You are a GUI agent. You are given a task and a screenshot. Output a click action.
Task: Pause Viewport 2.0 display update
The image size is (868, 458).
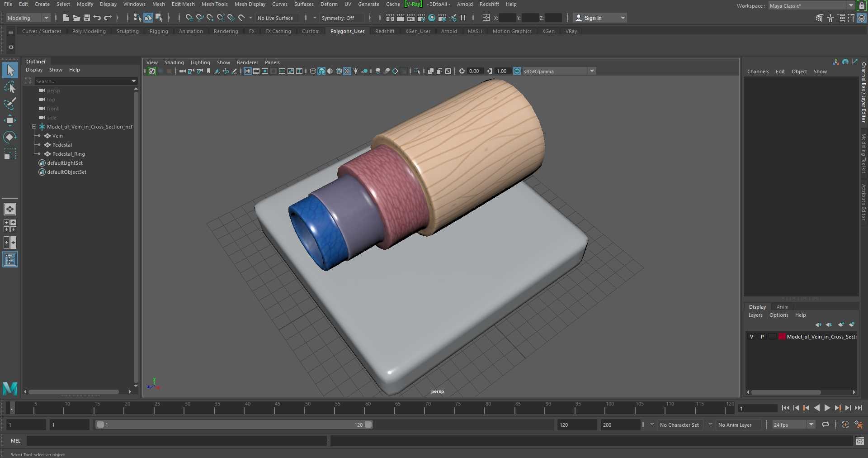(x=463, y=18)
